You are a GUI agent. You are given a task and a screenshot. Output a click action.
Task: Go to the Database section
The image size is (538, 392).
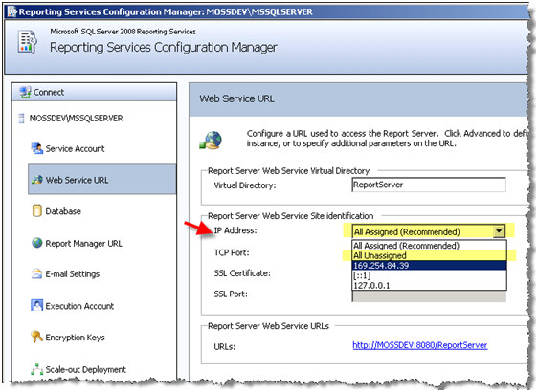[63, 211]
